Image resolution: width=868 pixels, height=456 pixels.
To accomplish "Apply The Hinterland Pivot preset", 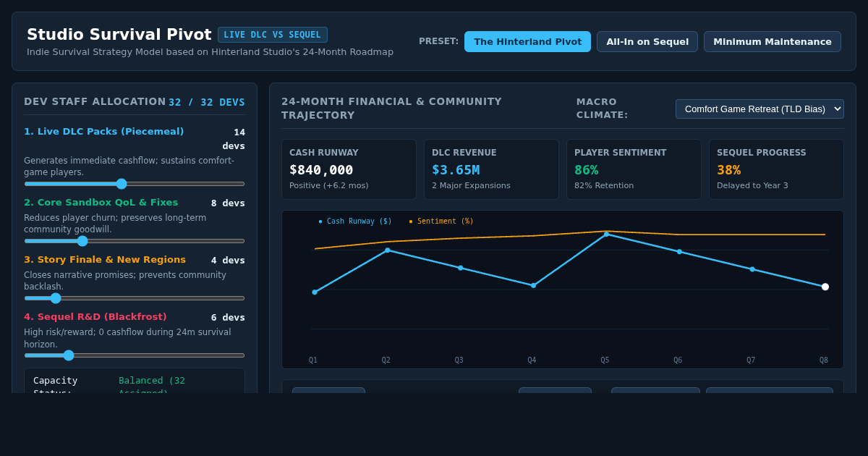I will [527, 41].
